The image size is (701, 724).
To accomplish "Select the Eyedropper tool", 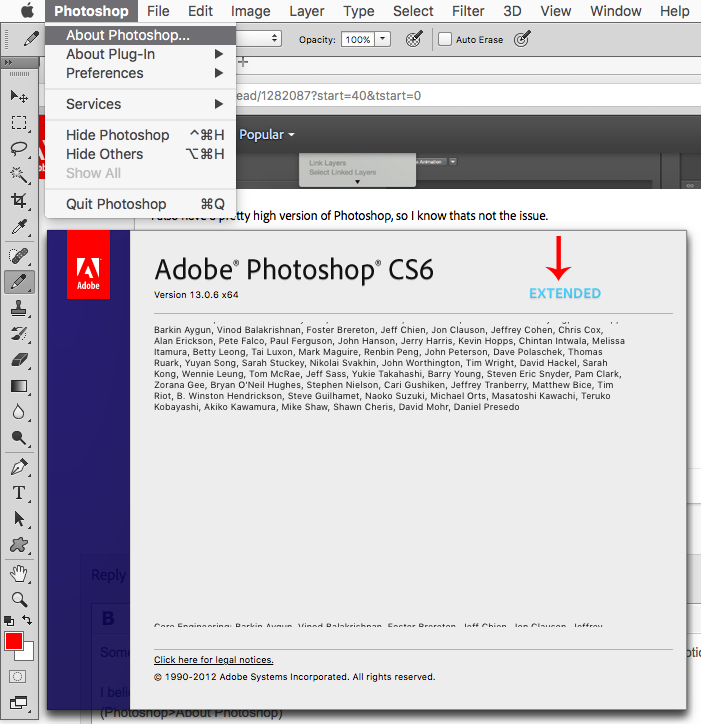I will tap(18, 227).
